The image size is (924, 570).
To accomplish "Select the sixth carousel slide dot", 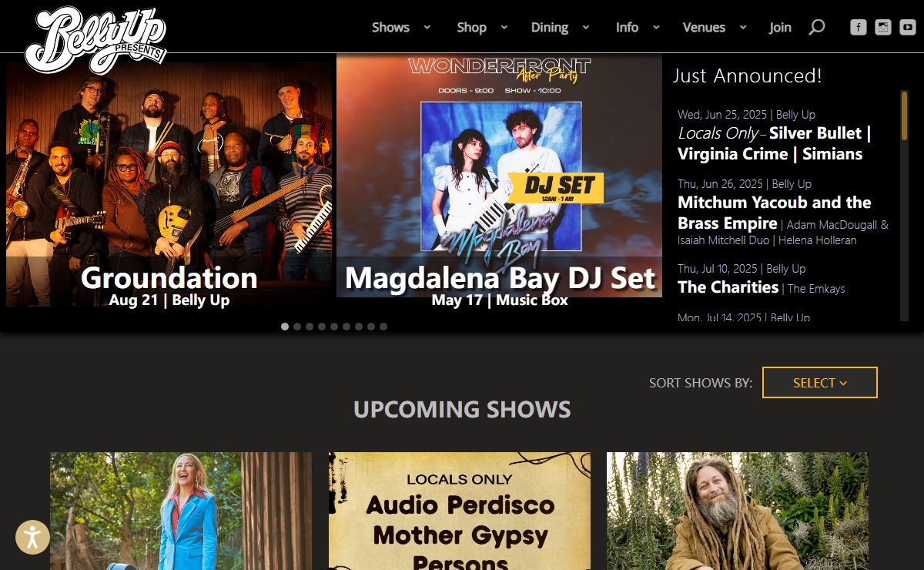I will tap(346, 327).
